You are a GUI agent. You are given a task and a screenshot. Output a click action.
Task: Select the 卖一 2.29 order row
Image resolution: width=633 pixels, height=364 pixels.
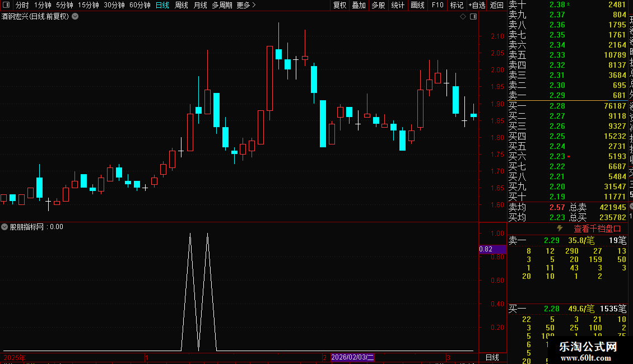coord(567,96)
